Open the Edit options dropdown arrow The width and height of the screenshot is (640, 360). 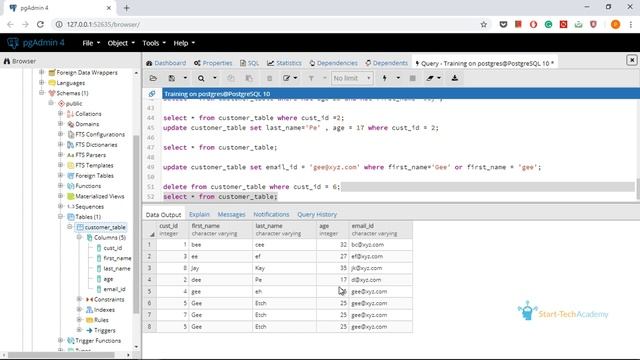tap(296, 78)
